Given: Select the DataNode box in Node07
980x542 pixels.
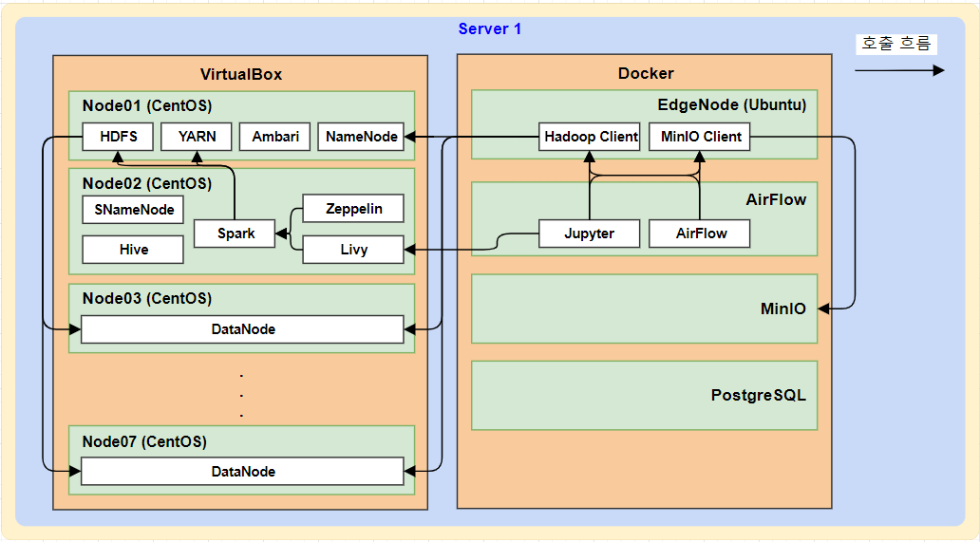Looking at the screenshot, I should coord(242,472).
